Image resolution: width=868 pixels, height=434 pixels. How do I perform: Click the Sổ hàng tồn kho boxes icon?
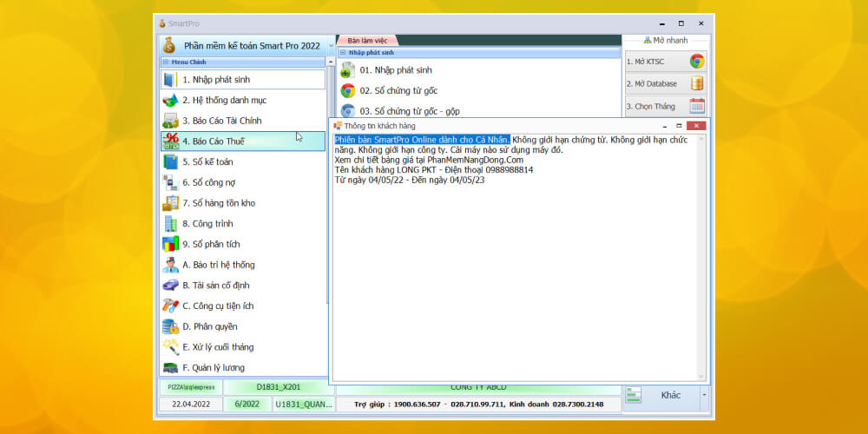(170, 203)
